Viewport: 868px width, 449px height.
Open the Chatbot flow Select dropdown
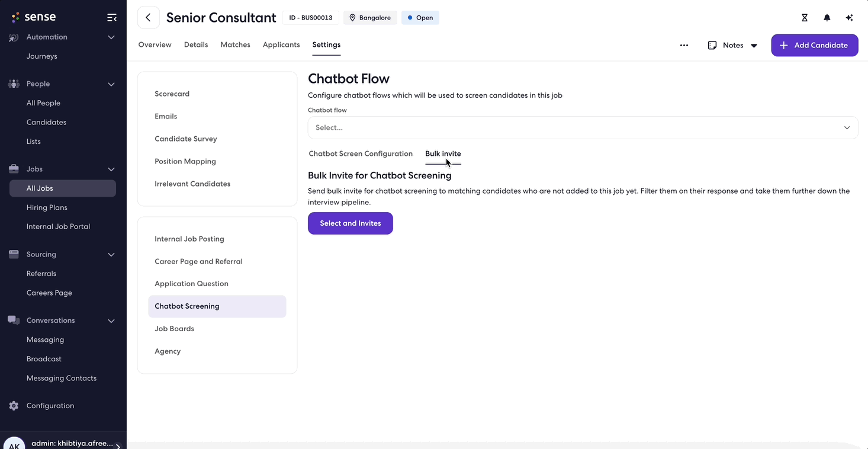click(583, 128)
